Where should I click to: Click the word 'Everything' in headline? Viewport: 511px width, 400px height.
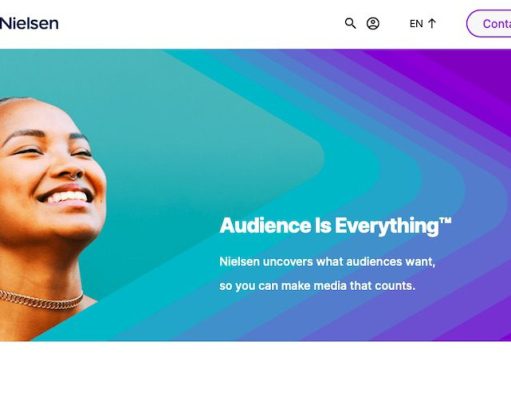point(387,226)
